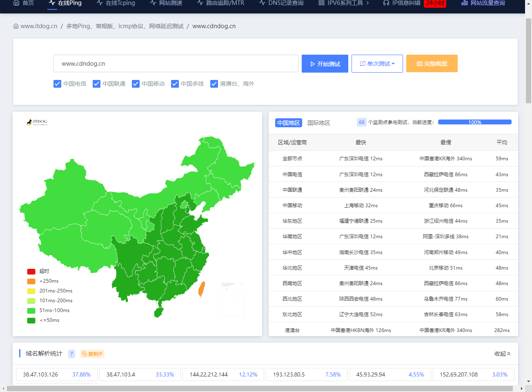The height and width of the screenshot is (392, 532).
Task: Select the 全部节点 table row label
Action: point(292,159)
